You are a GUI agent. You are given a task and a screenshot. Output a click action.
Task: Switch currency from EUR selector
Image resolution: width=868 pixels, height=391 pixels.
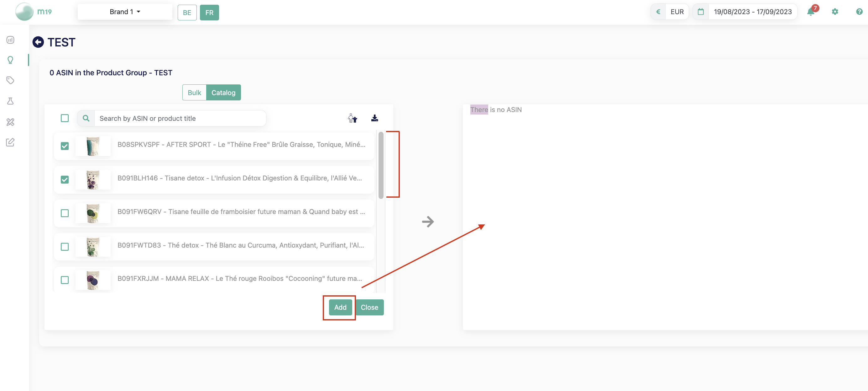point(677,11)
